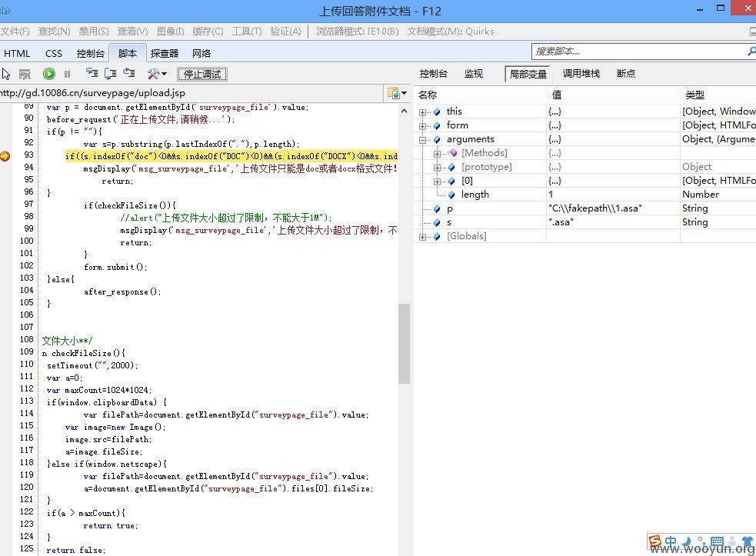756x556 pixels.
Task: Switch to the CSS tab
Action: tap(54, 54)
